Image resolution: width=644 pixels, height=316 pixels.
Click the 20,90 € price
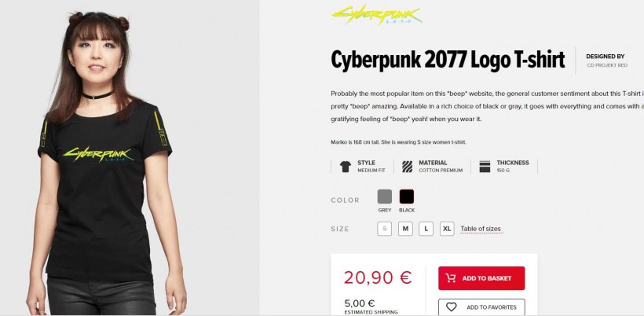378,277
